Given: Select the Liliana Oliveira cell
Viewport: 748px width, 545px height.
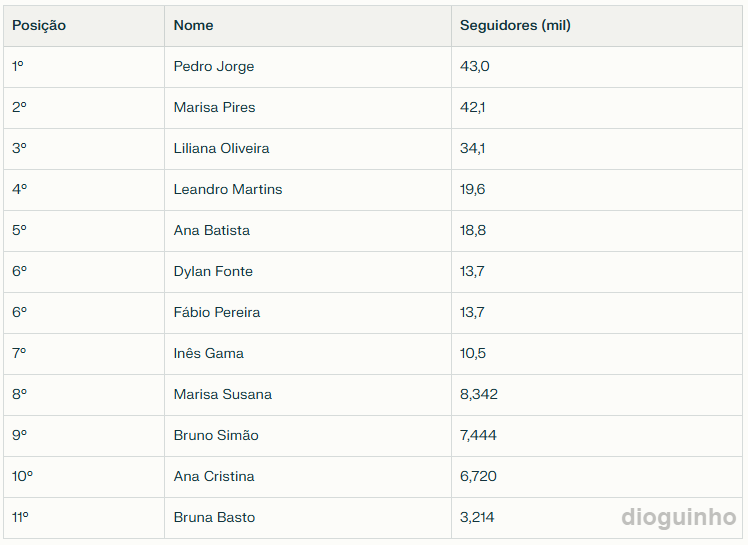Looking at the screenshot, I should 221,148.
